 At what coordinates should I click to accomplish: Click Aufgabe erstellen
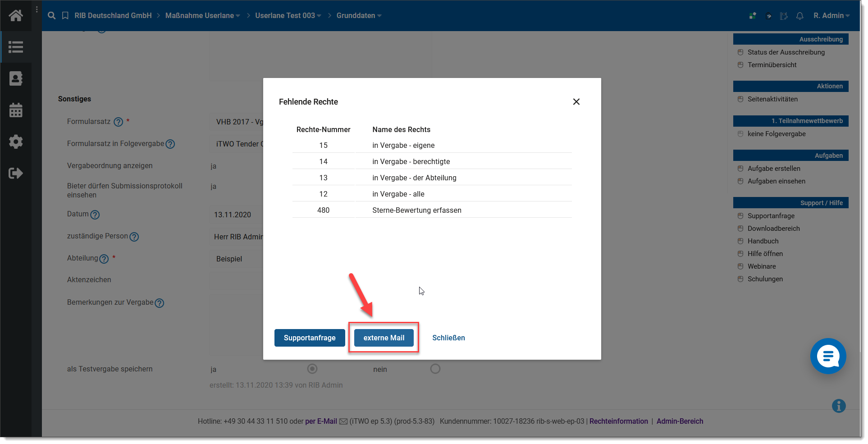tap(774, 169)
